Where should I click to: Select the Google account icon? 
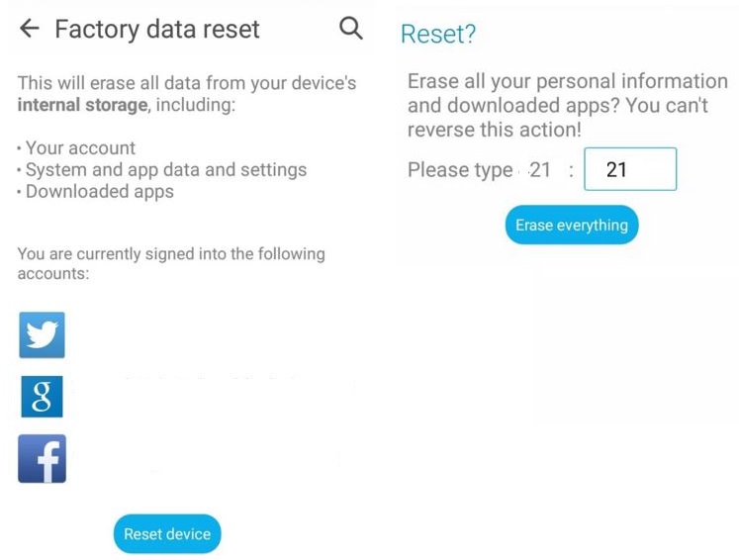tap(42, 397)
